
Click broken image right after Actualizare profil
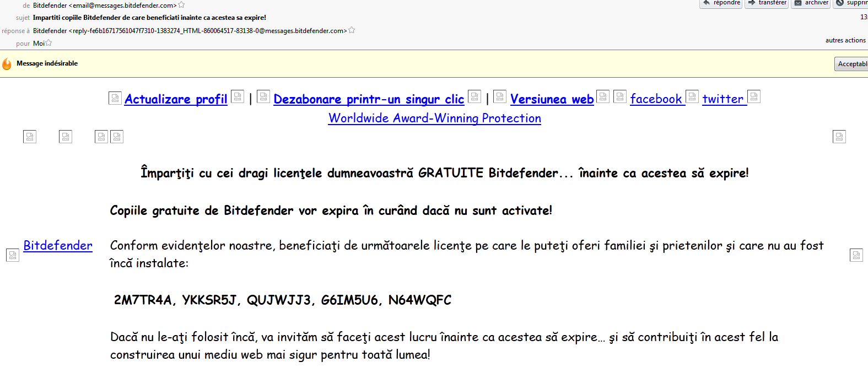[x=238, y=96]
